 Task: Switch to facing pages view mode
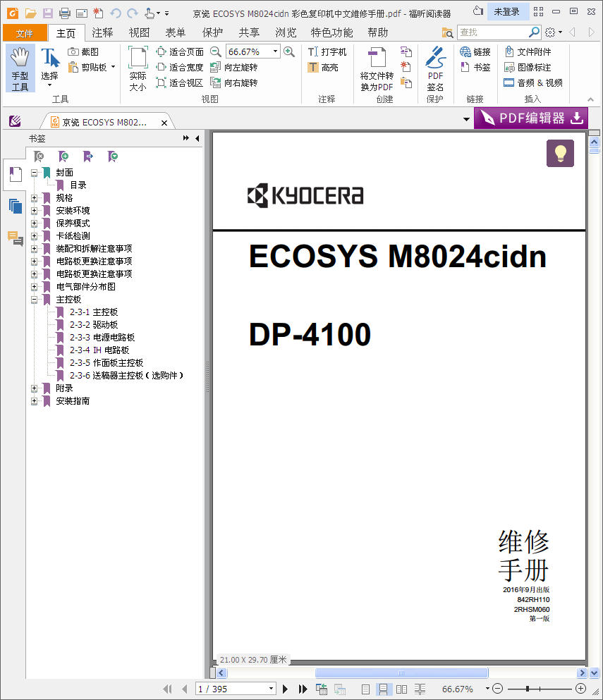(401, 689)
